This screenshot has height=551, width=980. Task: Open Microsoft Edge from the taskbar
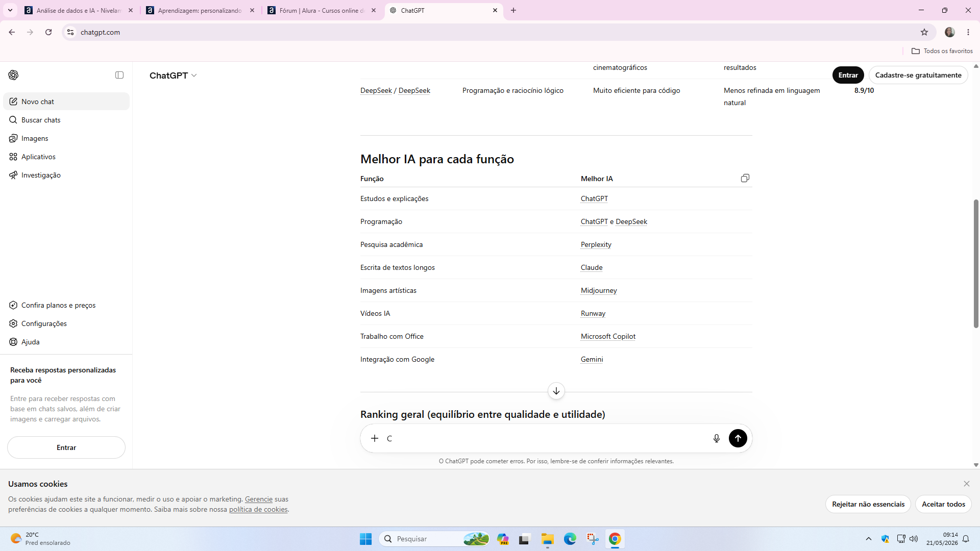[x=570, y=539]
